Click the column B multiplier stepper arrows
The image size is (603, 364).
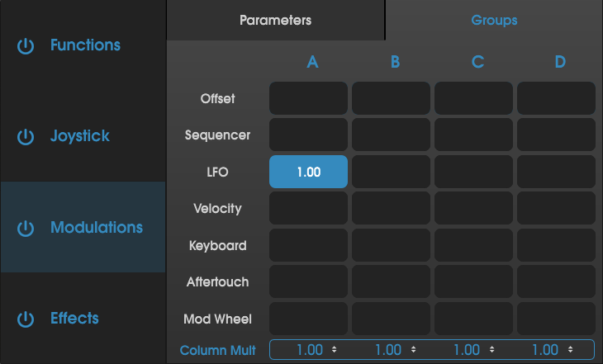[413, 350]
